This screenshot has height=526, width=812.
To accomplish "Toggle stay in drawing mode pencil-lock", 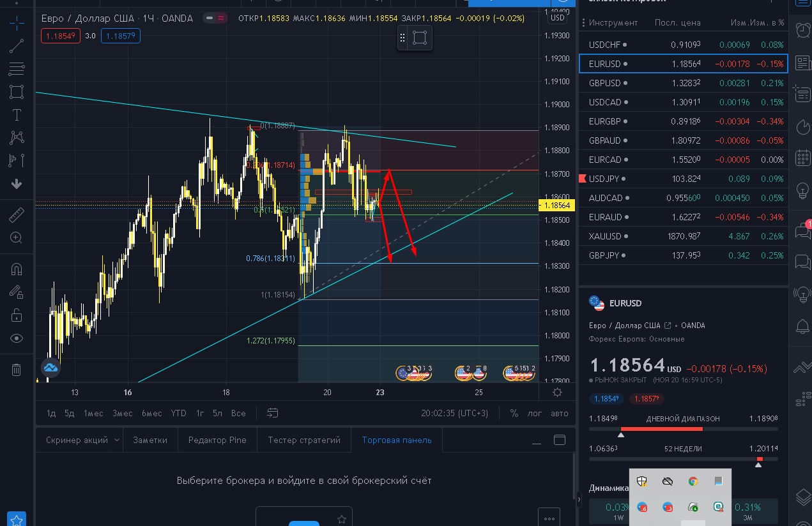I will click(x=17, y=292).
